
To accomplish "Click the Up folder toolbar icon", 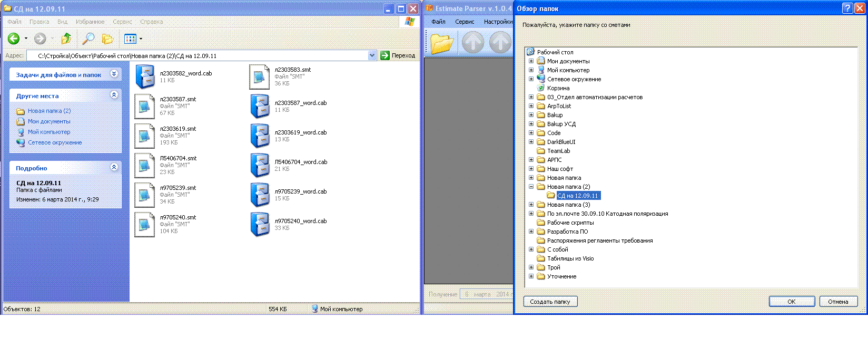I will click(x=66, y=39).
